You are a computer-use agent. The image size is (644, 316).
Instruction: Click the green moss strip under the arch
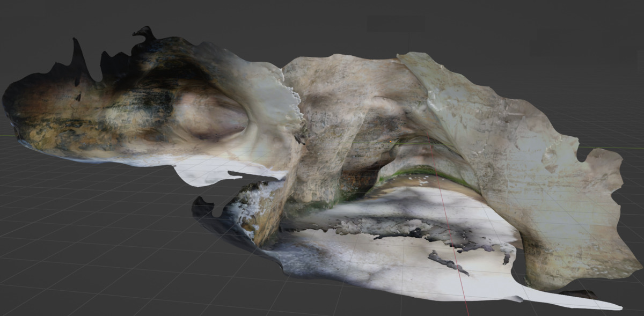(x=424, y=172)
